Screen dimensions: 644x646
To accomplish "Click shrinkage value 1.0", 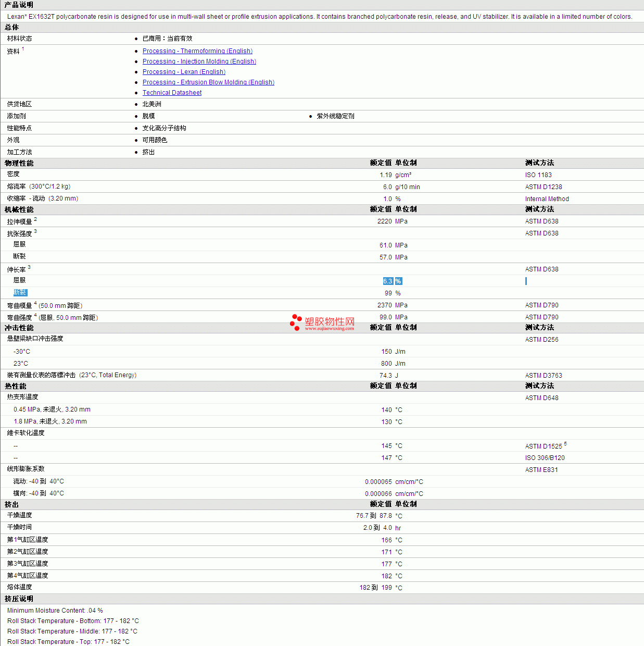I will coord(388,199).
